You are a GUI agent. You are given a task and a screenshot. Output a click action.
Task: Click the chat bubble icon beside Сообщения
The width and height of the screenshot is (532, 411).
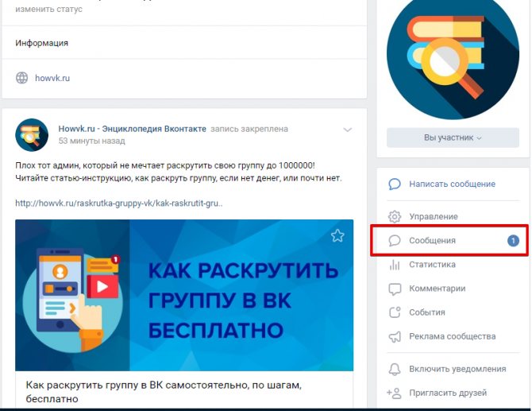pyautogui.click(x=395, y=241)
